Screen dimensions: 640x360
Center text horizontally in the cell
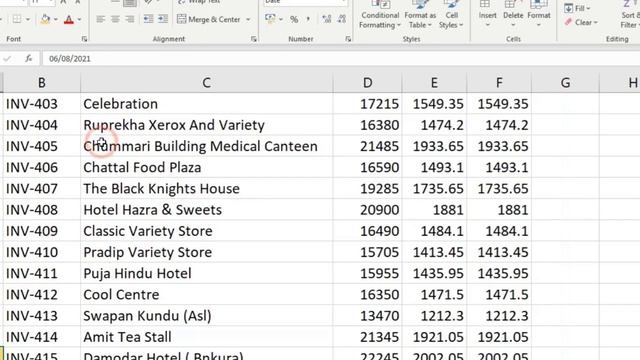(x=115, y=19)
